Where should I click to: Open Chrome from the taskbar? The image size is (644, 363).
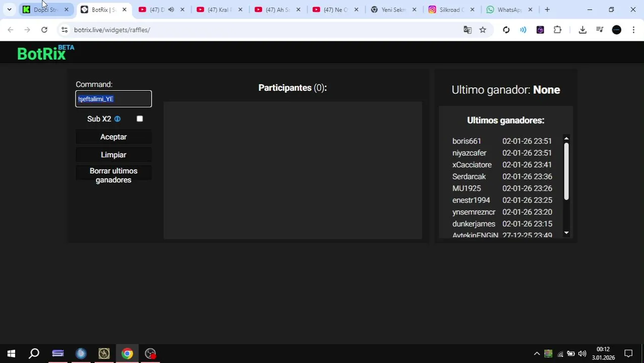(127, 353)
